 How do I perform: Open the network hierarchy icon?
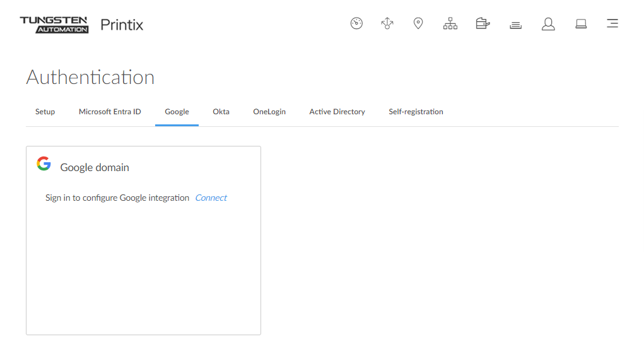click(450, 24)
